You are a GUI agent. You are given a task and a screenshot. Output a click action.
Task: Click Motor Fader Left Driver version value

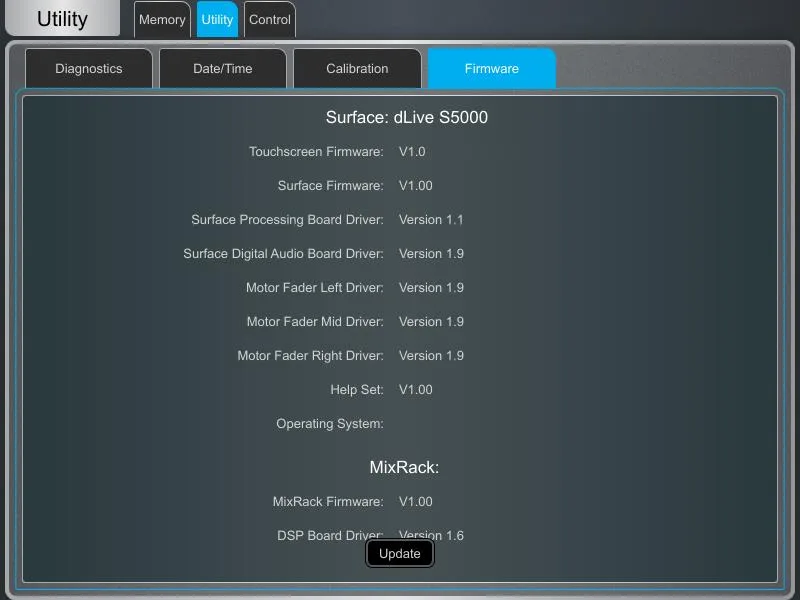click(431, 288)
